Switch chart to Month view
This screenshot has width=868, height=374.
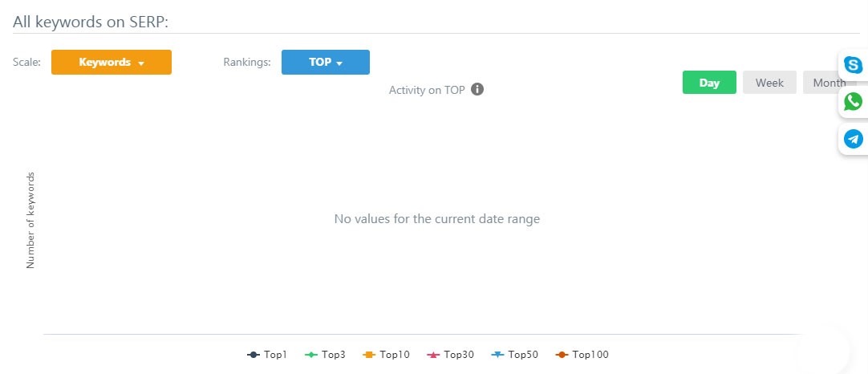pyautogui.click(x=829, y=83)
